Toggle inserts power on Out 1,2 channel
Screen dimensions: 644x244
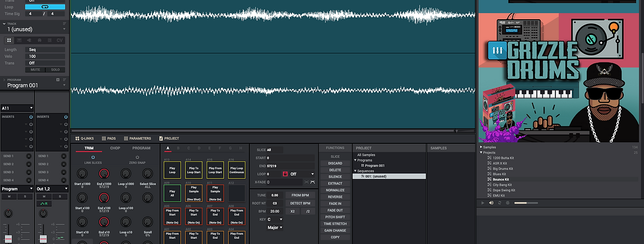pos(65,117)
